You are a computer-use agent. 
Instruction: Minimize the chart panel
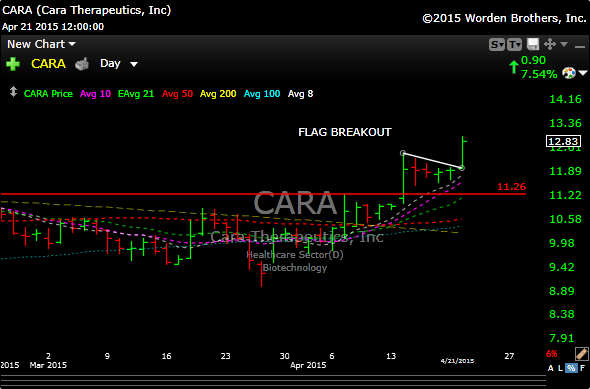point(580,46)
